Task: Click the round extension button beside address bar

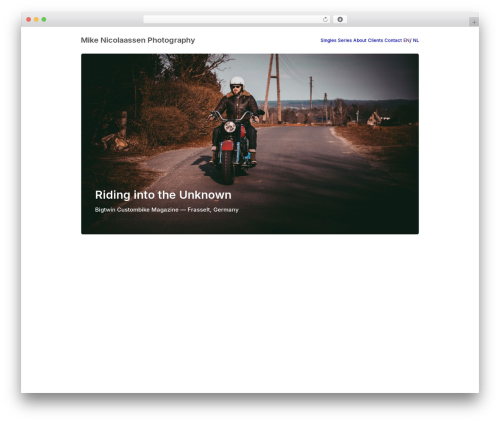Action: [340, 20]
